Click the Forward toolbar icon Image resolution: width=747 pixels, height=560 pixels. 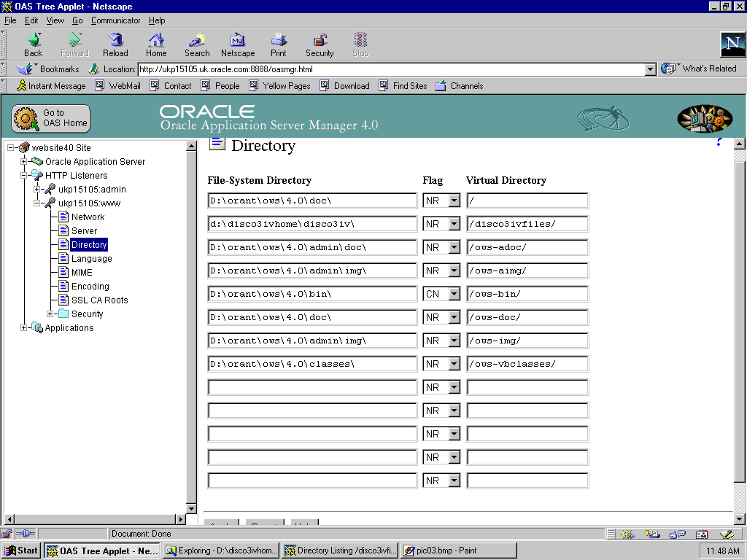pos(75,44)
